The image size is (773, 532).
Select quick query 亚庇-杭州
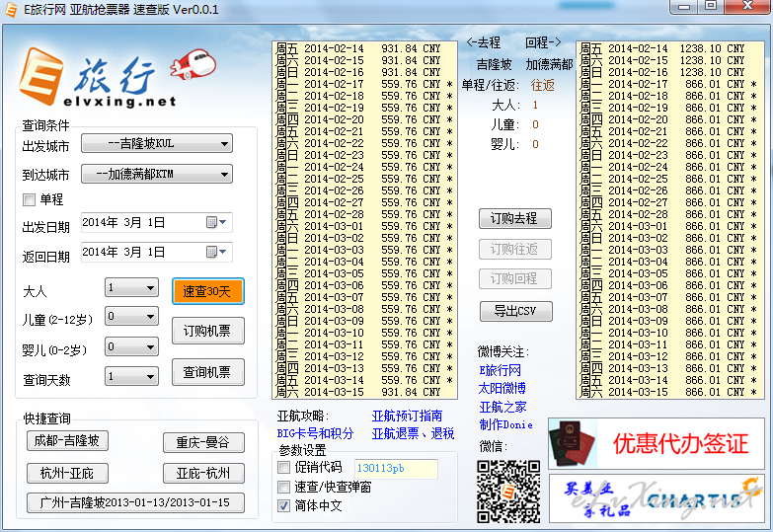[203, 474]
